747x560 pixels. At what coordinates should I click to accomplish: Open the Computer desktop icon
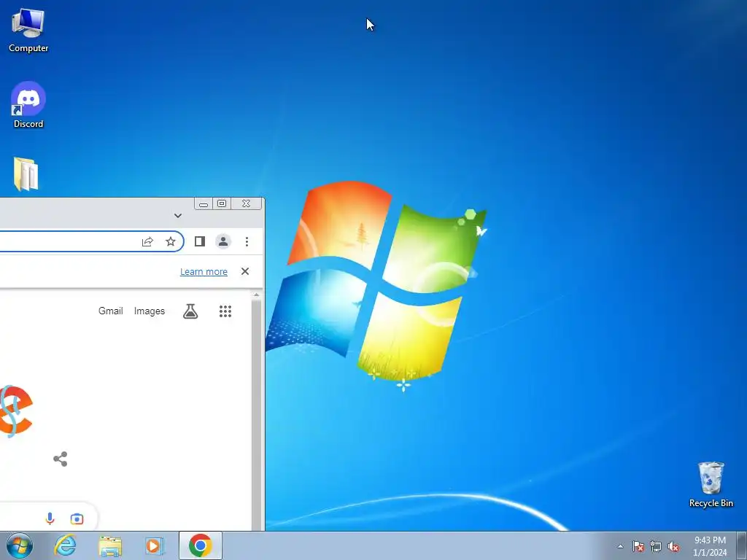pyautogui.click(x=28, y=29)
